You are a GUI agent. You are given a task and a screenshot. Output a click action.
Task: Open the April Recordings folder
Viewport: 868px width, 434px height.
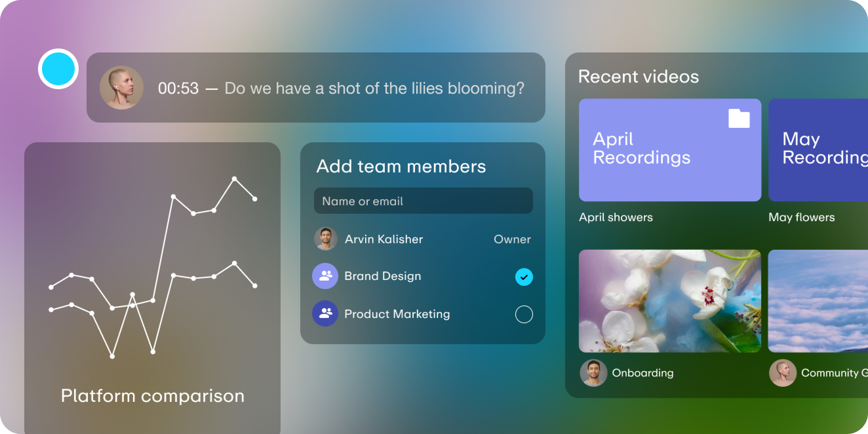[670, 150]
